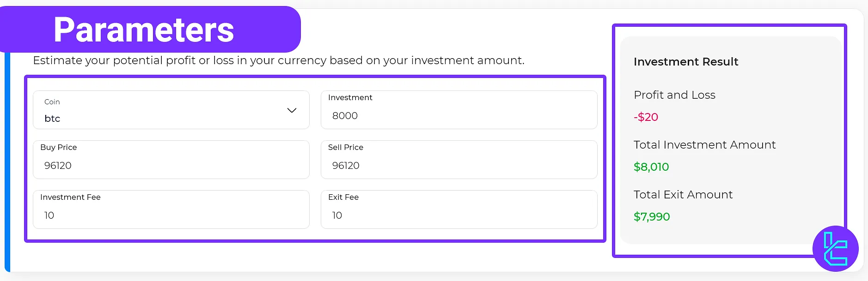Click the Profit and Loss label
868x281 pixels.
click(x=674, y=95)
